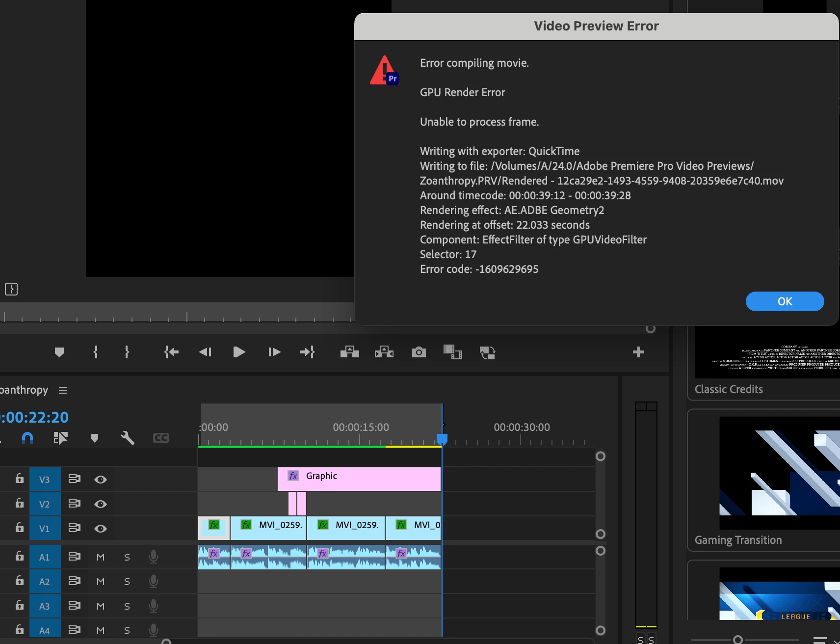This screenshot has width=840, height=644.
Task: Click the Lift button
Action: [x=350, y=352]
